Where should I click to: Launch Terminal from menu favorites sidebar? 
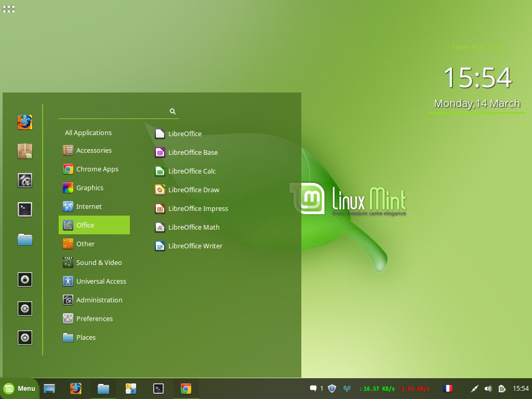coord(25,209)
